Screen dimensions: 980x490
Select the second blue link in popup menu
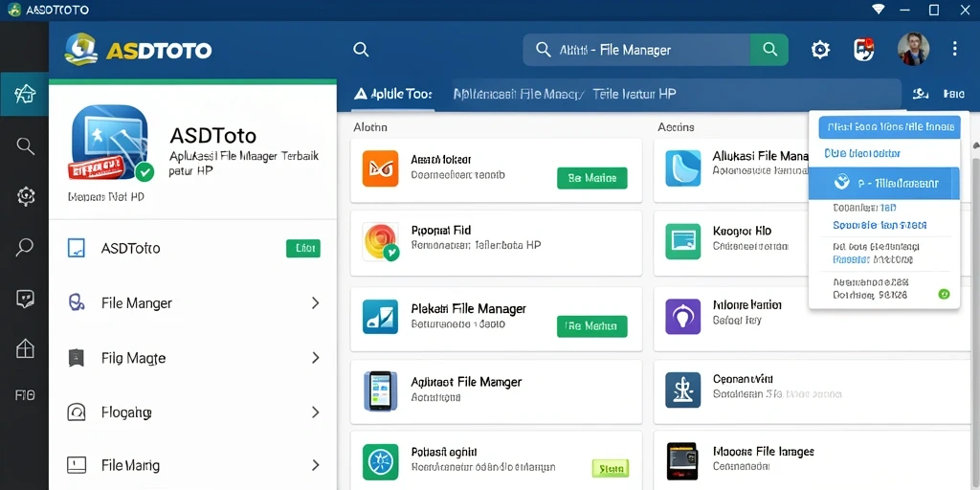point(862,153)
